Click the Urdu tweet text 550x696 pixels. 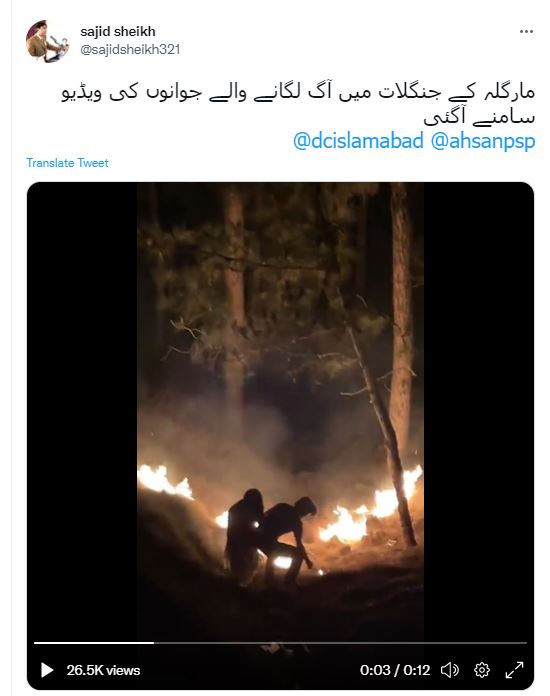coord(298,105)
